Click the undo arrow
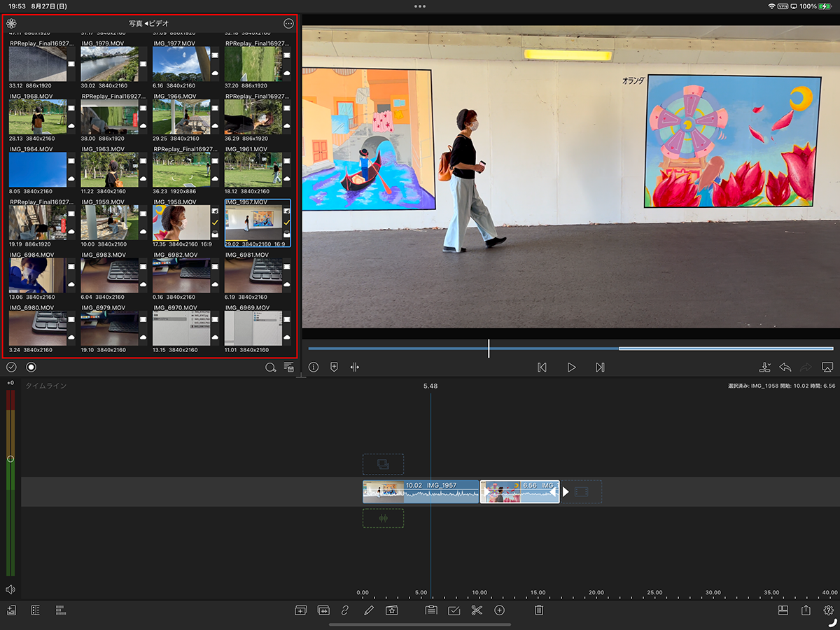This screenshot has width=840, height=630. pyautogui.click(x=785, y=367)
